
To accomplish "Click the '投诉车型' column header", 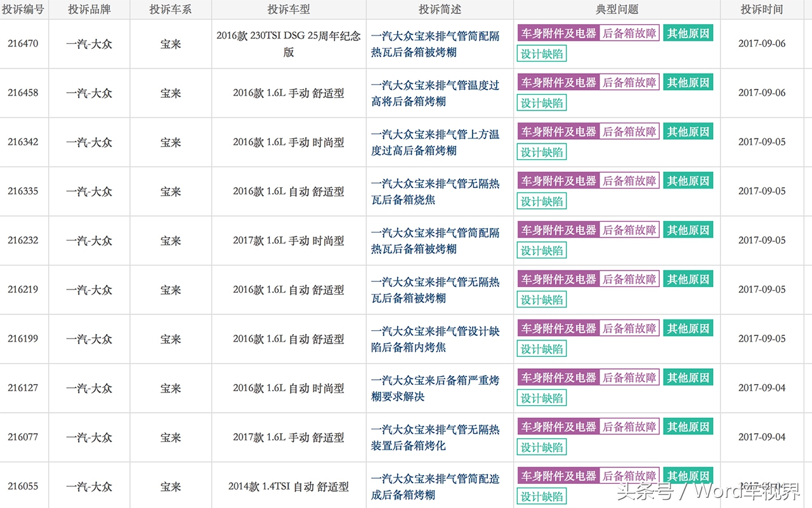I will tap(289, 10).
